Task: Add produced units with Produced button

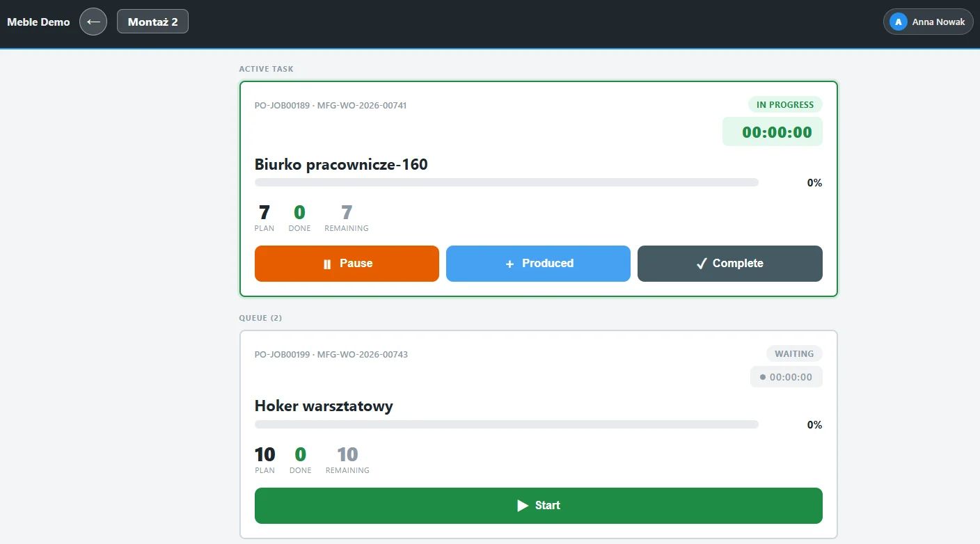Action: coord(538,264)
